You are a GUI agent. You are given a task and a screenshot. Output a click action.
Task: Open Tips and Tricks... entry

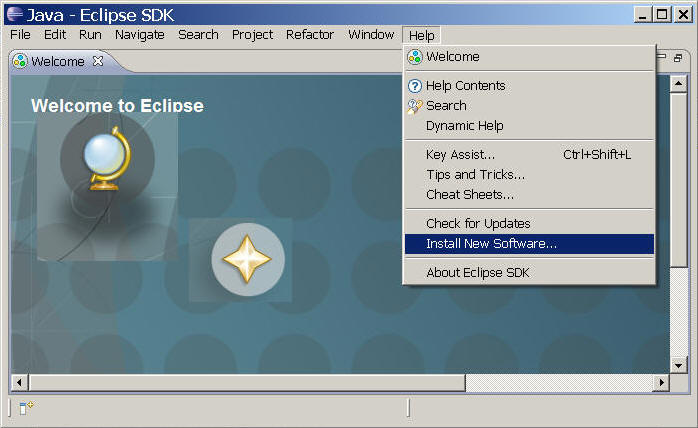click(529, 175)
